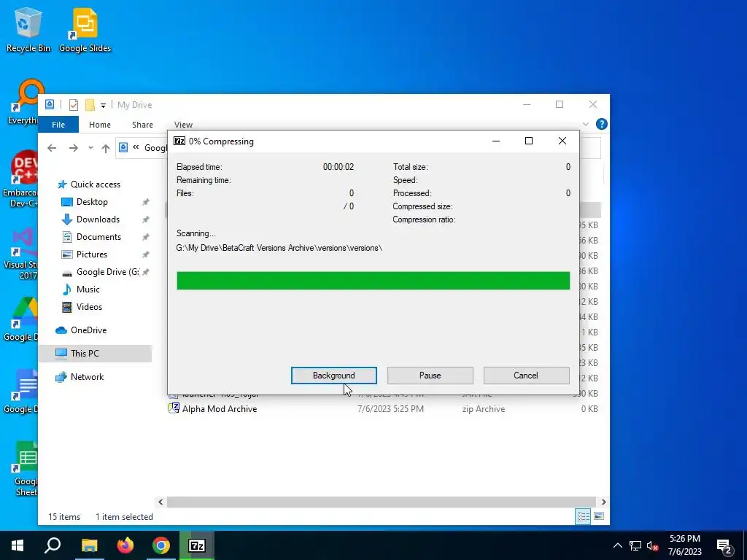Switch to Large icons view layout

(599, 516)
